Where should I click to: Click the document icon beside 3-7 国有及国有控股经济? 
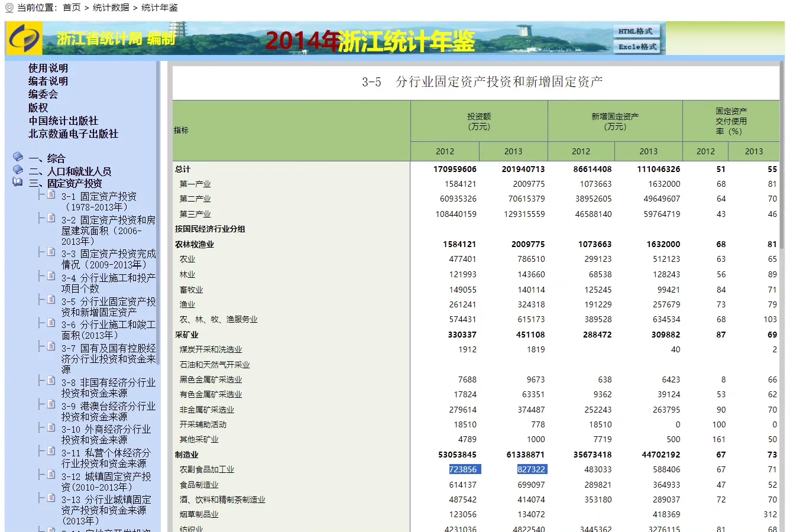[51, 347]
